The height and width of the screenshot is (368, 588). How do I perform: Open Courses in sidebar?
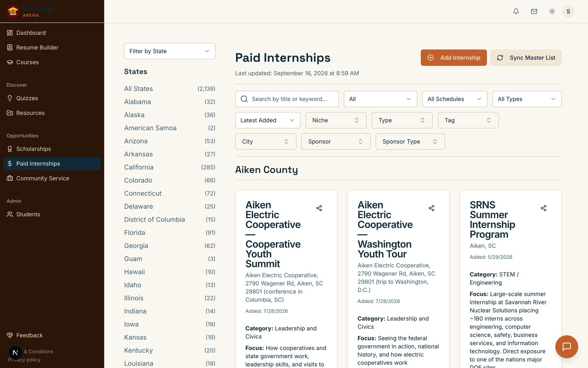point(52,62)
